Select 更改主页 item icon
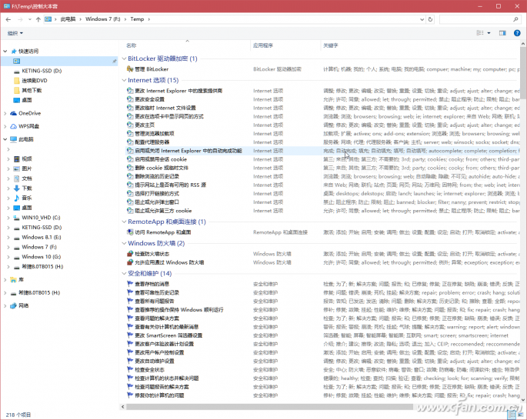This screenshot has width=527, height=420. [130, 125]
